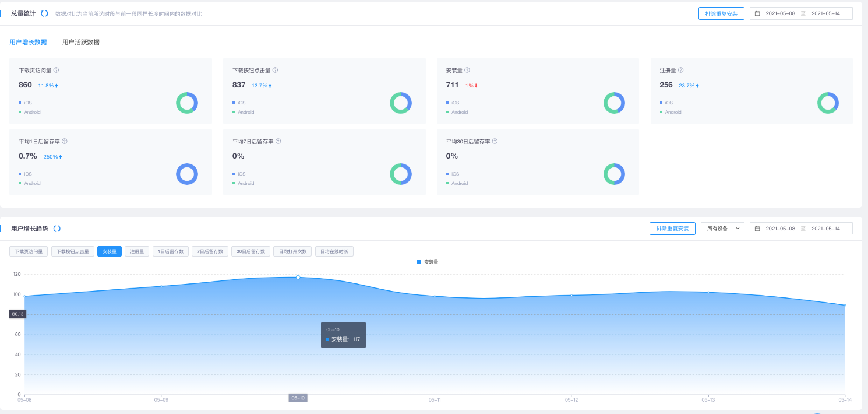Click donut chart in 下载页访问量 card
The width and height of the screenshot is (868, 414).
(x=187, y=103)
